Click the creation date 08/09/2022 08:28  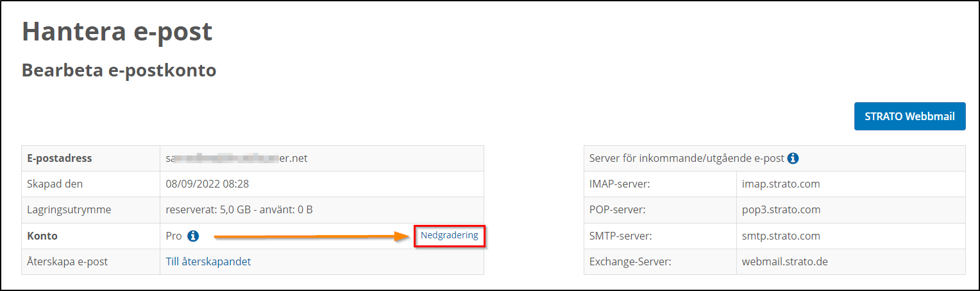[207, 184]
